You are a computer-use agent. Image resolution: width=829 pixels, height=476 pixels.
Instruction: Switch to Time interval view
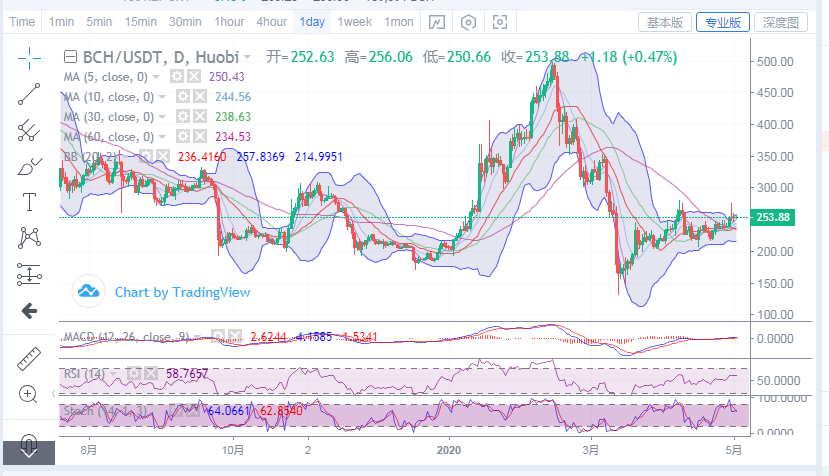[22, 22]
